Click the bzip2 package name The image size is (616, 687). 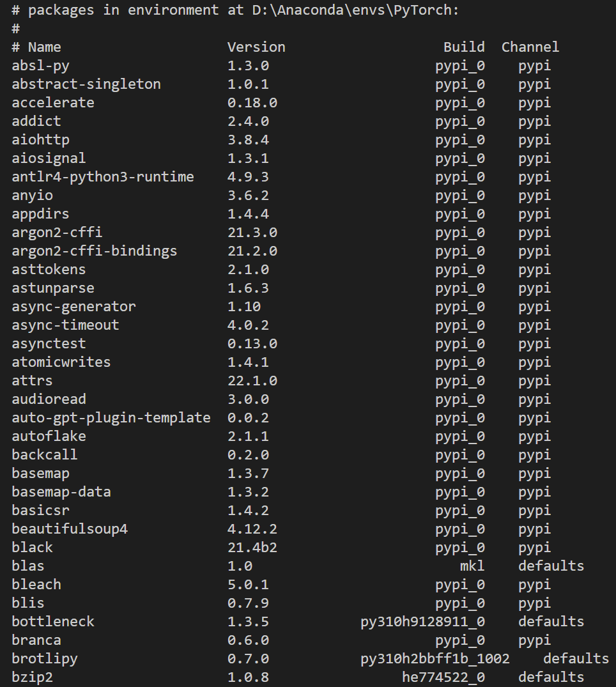coord(32,677)
